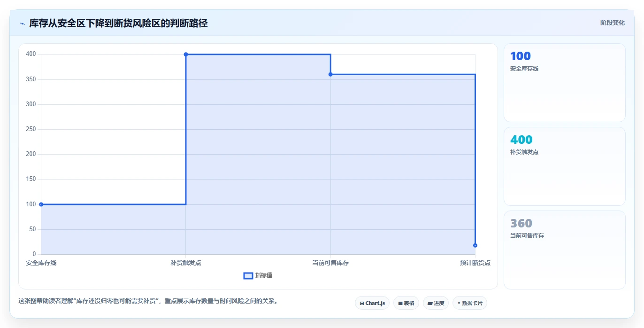This screenshot has height=328, width=644.
Task: Click the 当前可售库存 x-axis label
Action: point(330,263)
